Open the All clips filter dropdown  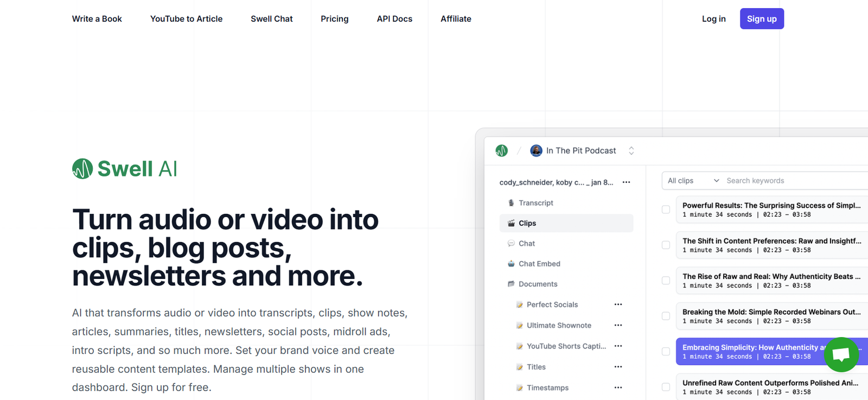[693, 181]
